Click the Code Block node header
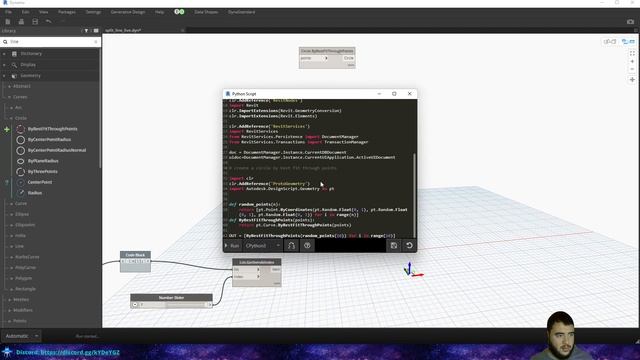The height and width of the screenshot is (360, 640). (136, 255)
